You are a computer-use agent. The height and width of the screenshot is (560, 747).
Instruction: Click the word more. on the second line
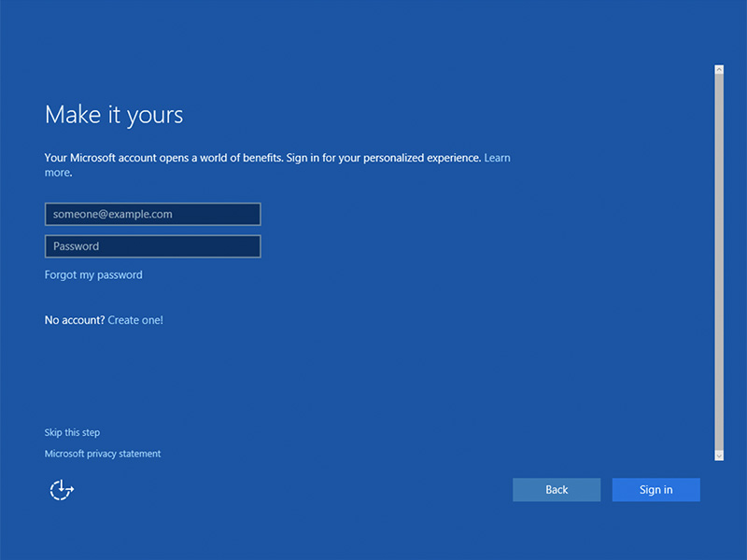tap(58, 173)
